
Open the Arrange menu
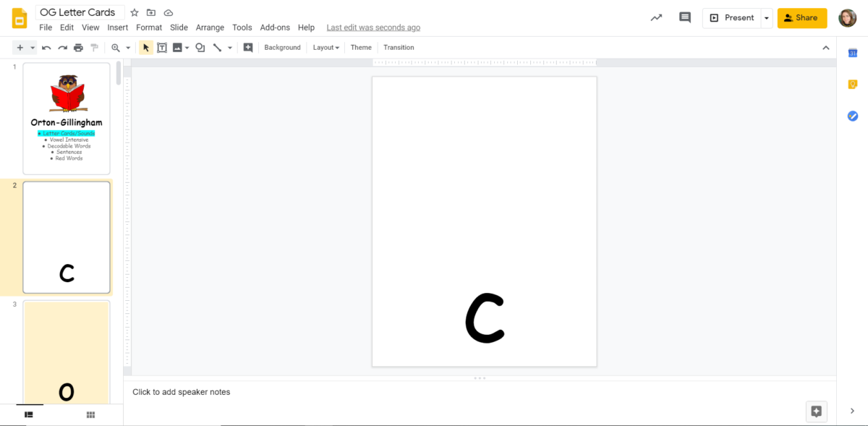pyautogui.click(x=210, y=27)
